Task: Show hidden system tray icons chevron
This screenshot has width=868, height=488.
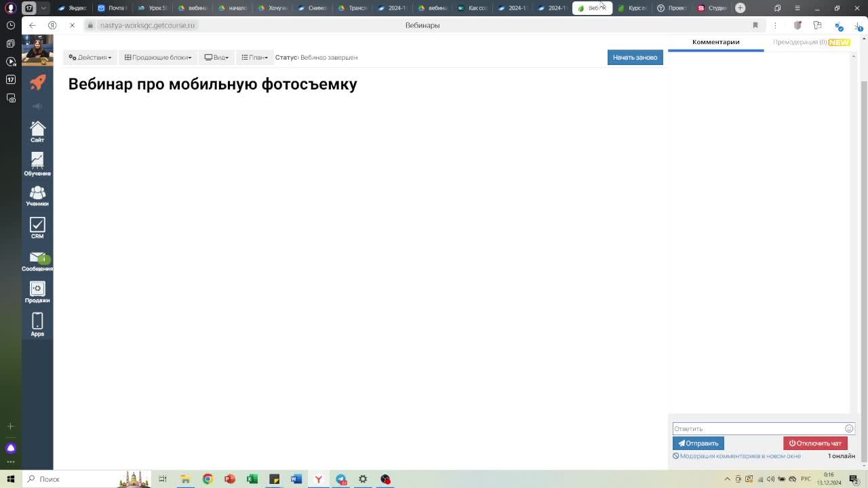Action: point(728,479)
